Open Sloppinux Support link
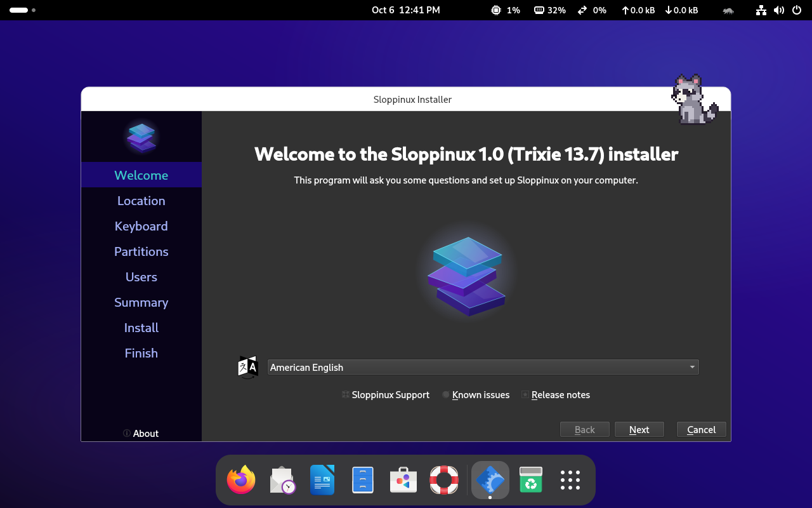Image resolution: width=812 pixels, height=508 pixels. coord(386,395)
